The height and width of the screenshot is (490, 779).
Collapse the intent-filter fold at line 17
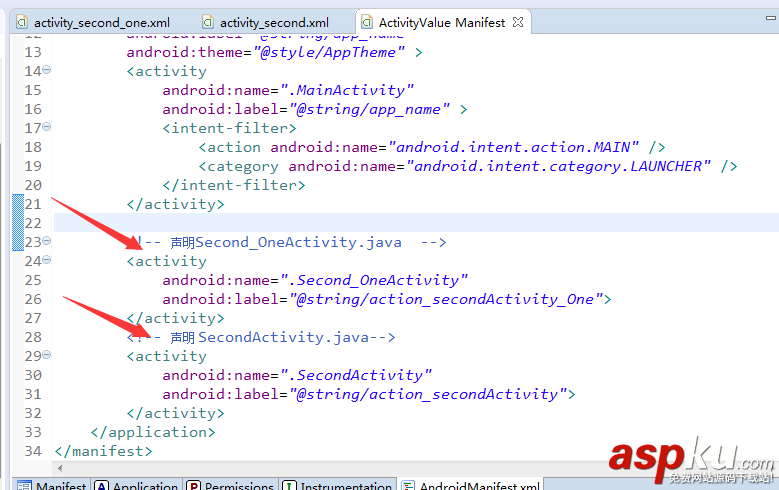[47, 127]
